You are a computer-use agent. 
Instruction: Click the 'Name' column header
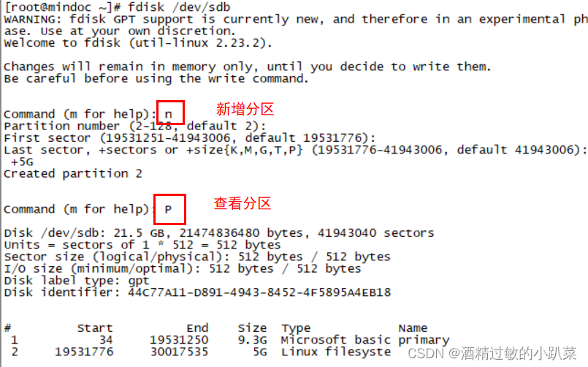coord(413,328)
